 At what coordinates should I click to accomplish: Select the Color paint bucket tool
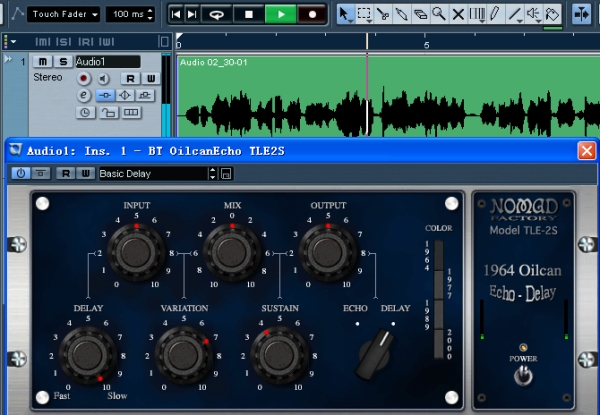(x=552, y=14)
